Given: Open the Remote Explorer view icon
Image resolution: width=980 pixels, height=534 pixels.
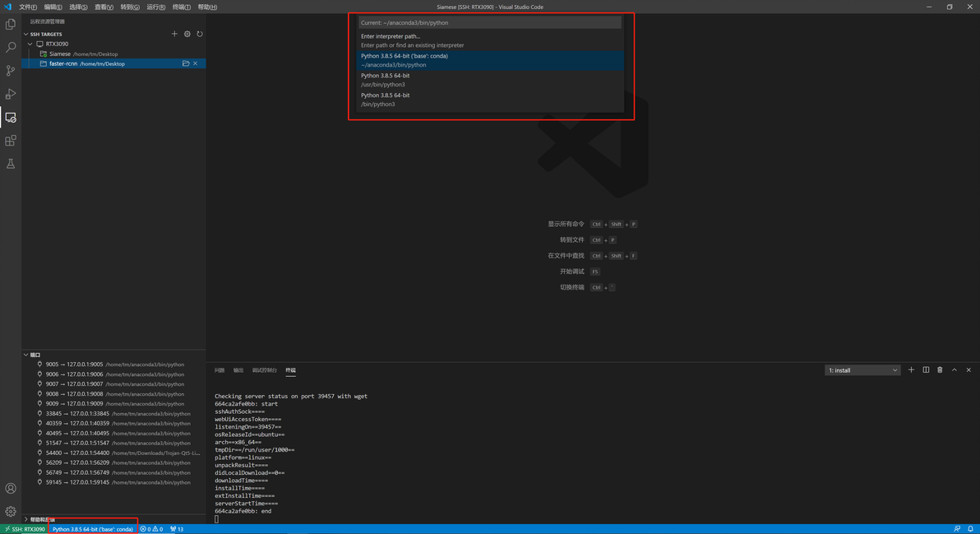Looking at the screenshot, I should tap(11, 118).
